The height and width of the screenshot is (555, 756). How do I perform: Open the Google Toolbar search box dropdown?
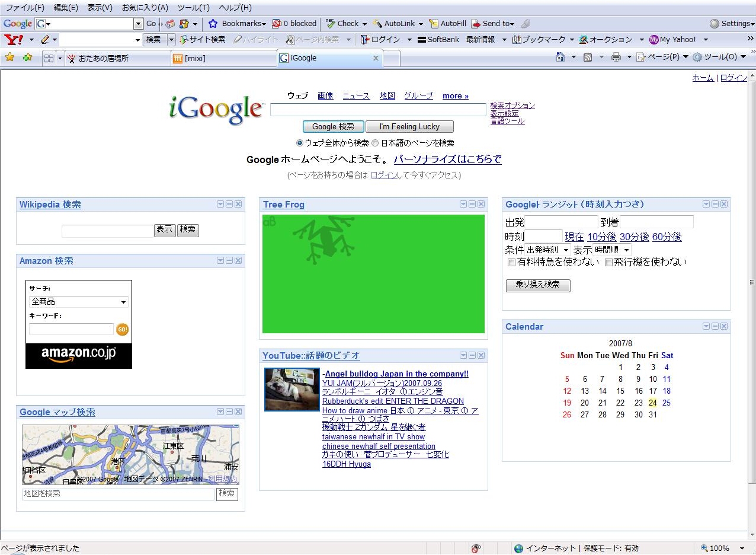point(138,24)
